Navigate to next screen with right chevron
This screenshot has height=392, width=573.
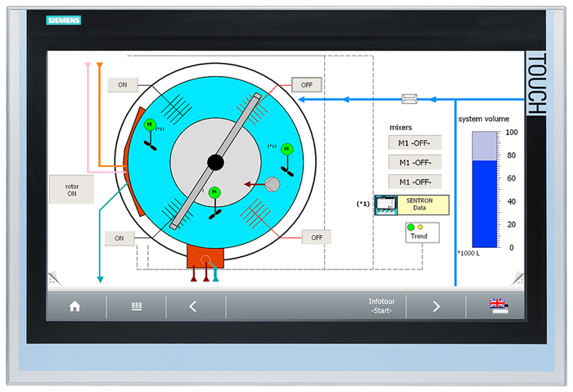[435, 307]
